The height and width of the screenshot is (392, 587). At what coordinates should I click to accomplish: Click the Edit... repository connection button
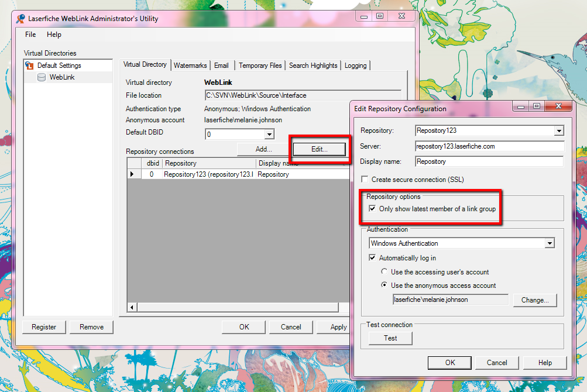320,149
